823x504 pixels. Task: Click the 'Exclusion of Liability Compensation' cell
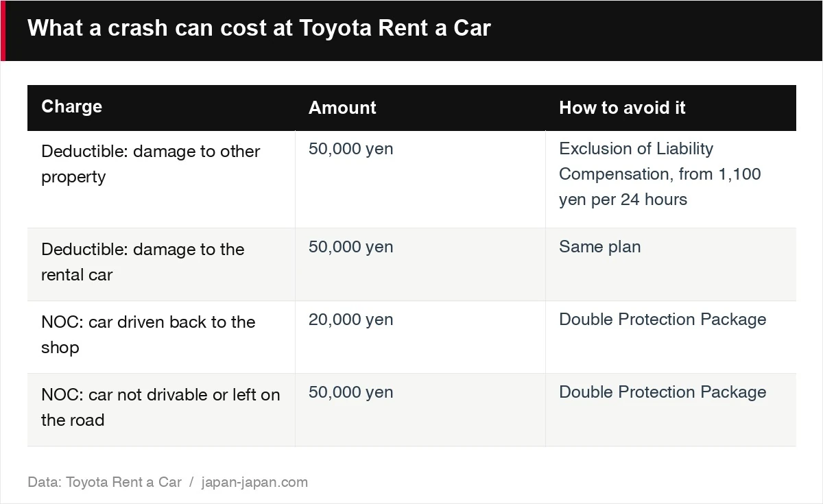[x=671, y=179]
